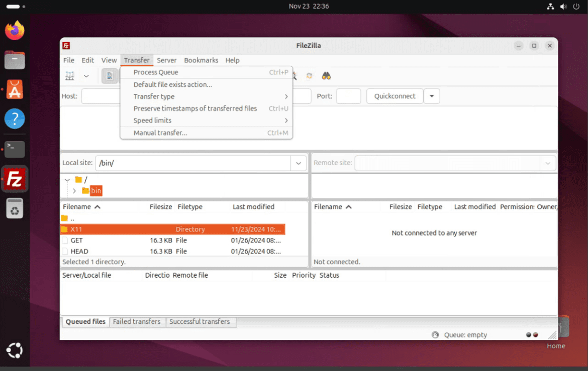The width and height of the screenshot is (588, 371).
Task: Click the Quickconnect button
Action: tap(395, 96)
